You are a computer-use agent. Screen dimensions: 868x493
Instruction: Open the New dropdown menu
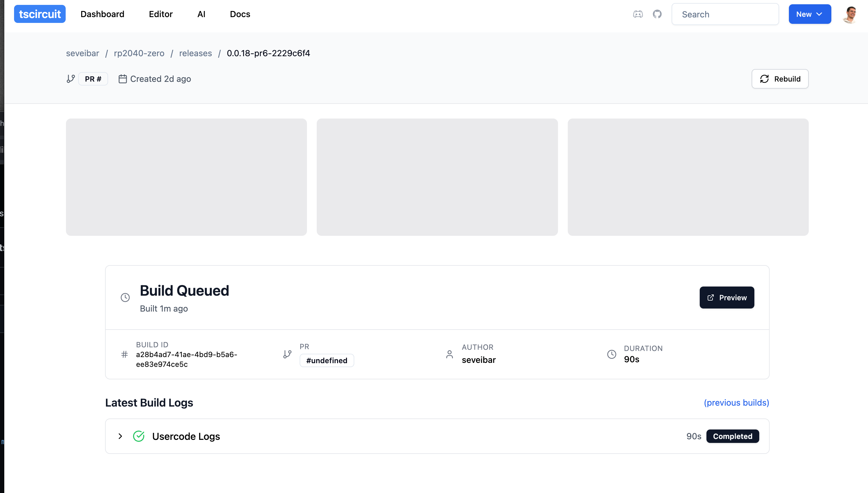coord(809,14)
